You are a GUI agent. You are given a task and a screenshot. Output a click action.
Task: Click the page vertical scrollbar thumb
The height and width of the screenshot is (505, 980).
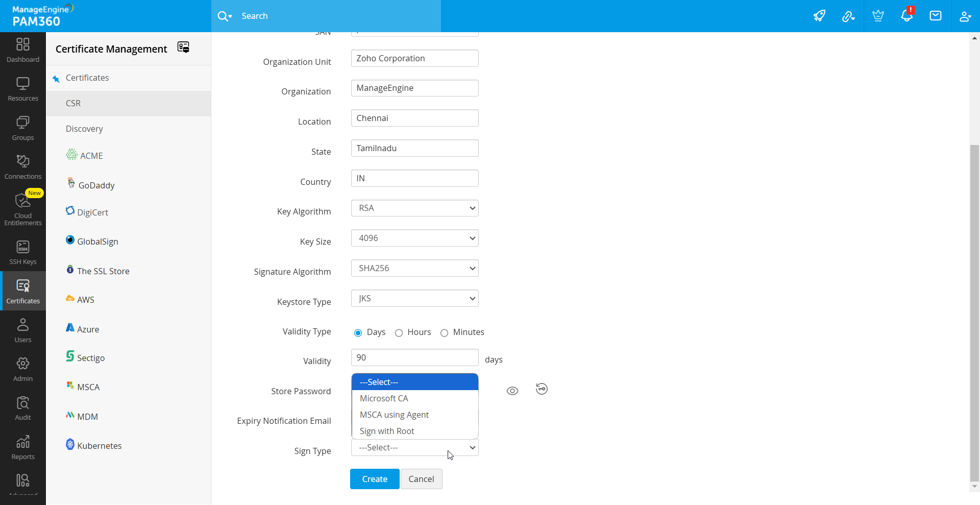[974, 313]
